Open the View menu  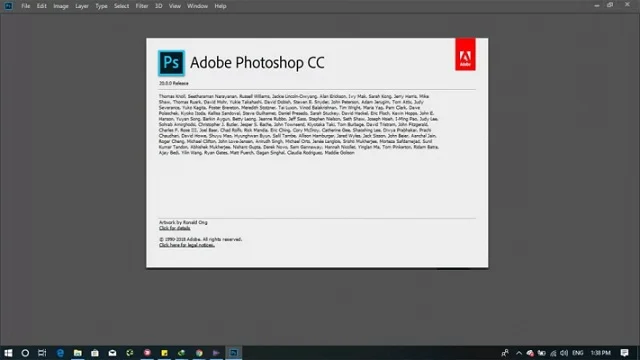tap(175, 6)
